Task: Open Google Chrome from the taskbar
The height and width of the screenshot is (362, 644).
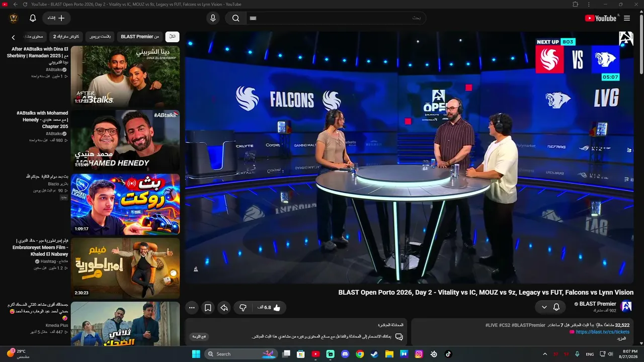Action: 360,354
